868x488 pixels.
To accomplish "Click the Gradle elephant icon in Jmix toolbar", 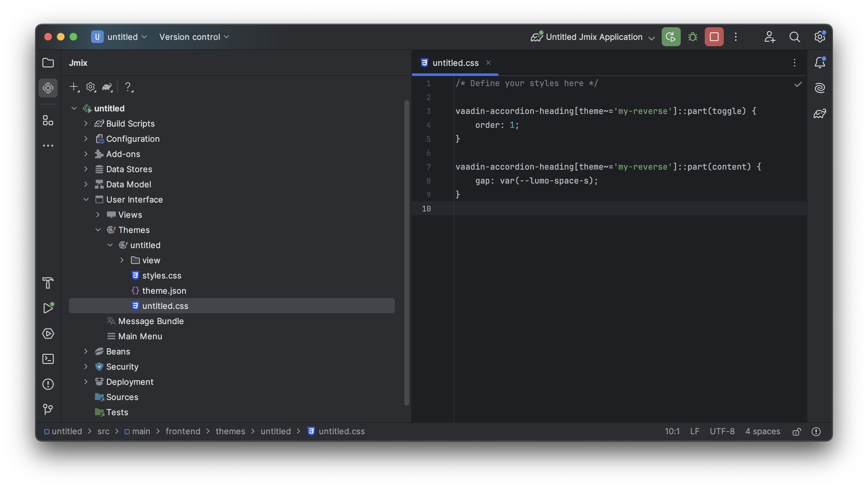I will (x=107, y=87).
